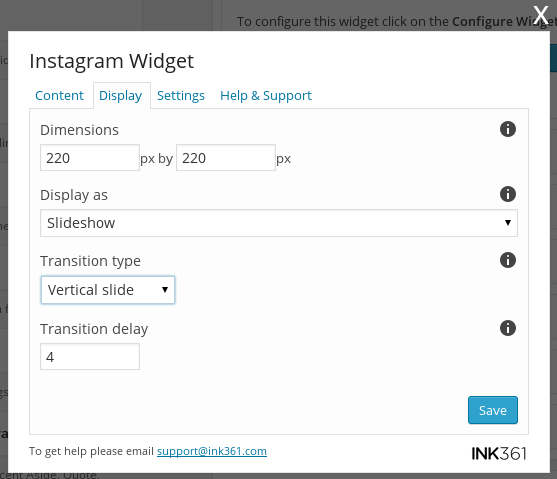Go to the Help & Support tab
The image size is (557, 479).
(266, 96)
